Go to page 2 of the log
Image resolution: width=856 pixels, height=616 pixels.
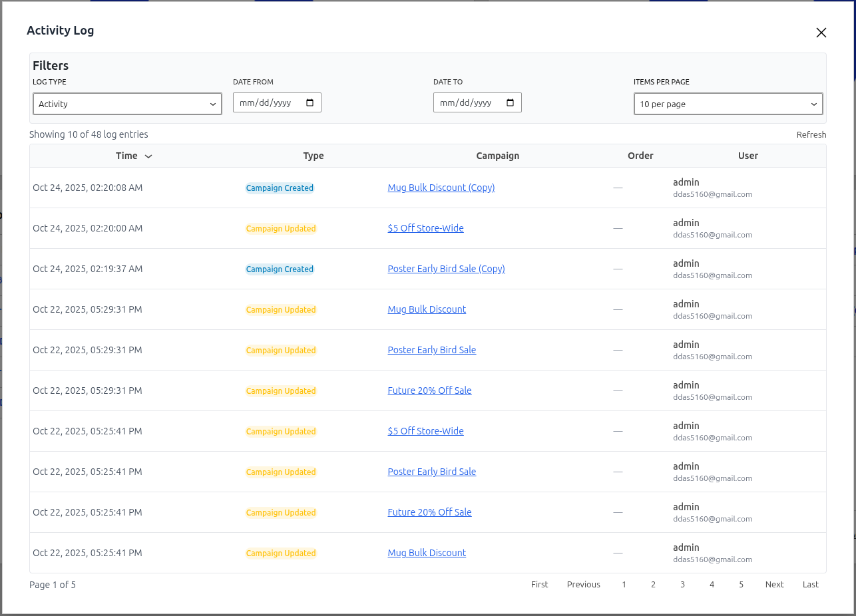click(653, 584)
